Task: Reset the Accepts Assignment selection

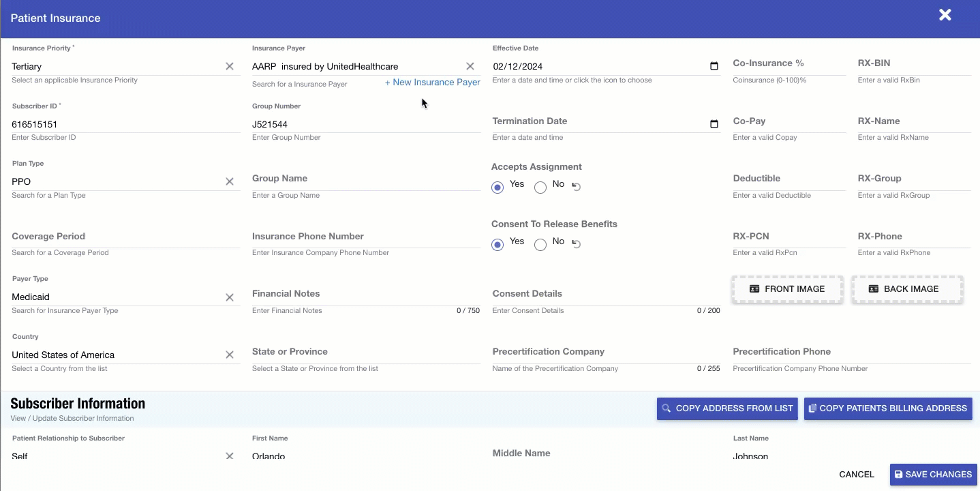Action: tap(576, 187)
